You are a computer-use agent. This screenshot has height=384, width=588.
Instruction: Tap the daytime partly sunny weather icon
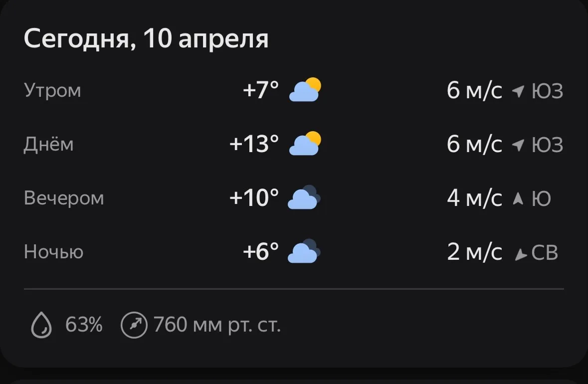305,144
